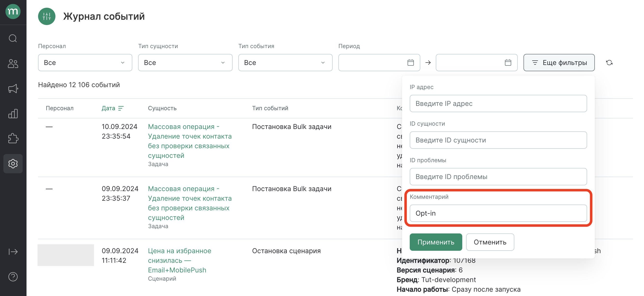This screenshot has width=644, height=296.
Task: Apply filters with Применить button
Action: pyautogui.click(x=436, y=242)
